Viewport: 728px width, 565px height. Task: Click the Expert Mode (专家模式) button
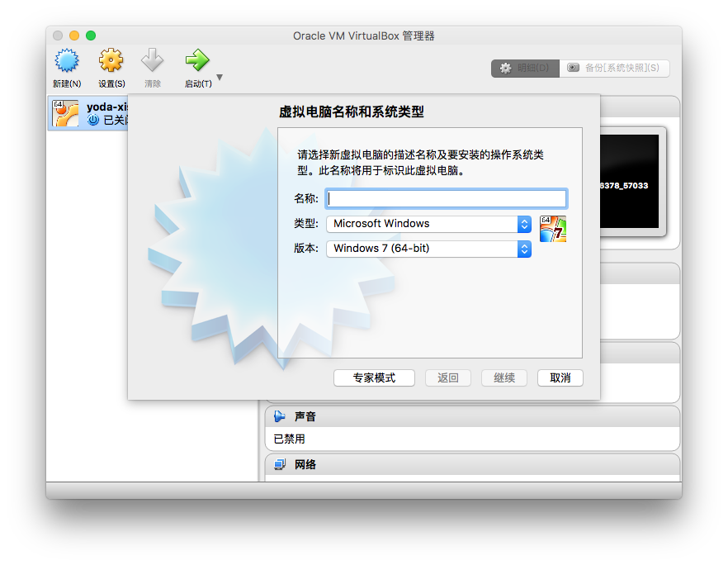point(374,378)
